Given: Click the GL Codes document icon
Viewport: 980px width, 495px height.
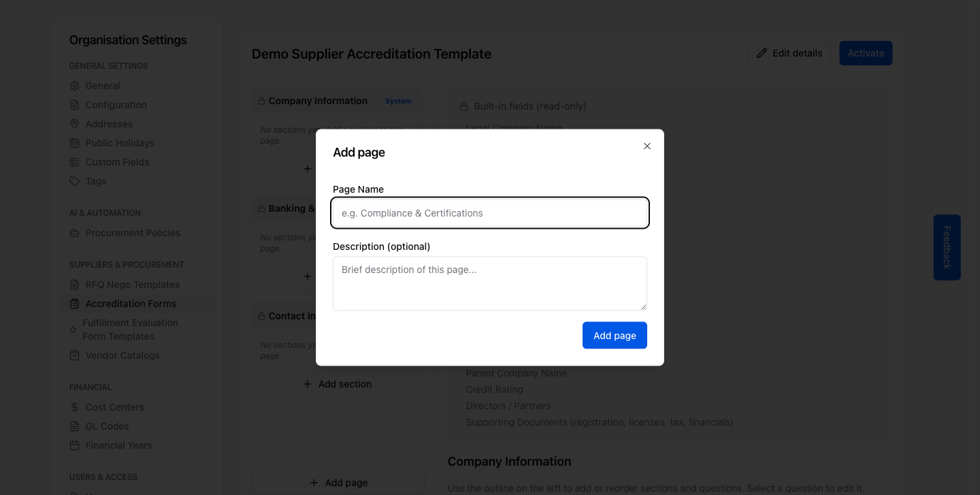Looking at the screenshot, I should pyautogui.click(x=74, y=426).
